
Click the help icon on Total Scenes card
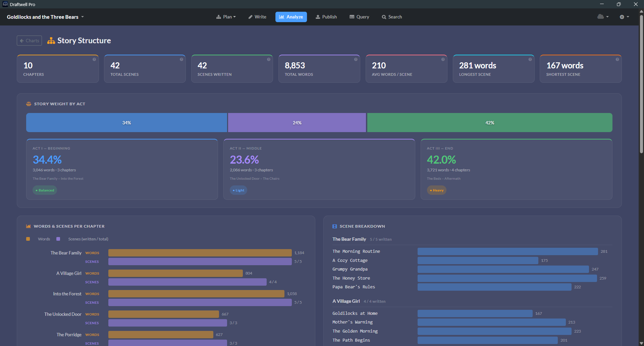[x=181, y=59]
